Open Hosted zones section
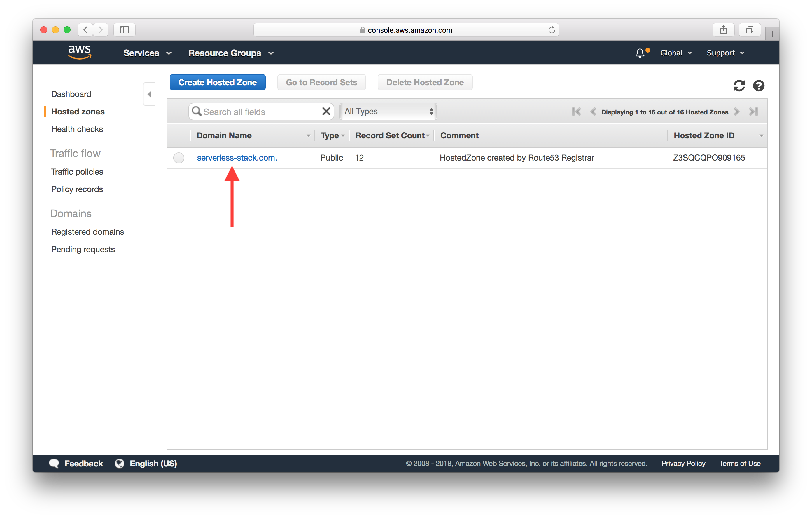This screenshot has width=812, height=519. click(x=78, y=112)
